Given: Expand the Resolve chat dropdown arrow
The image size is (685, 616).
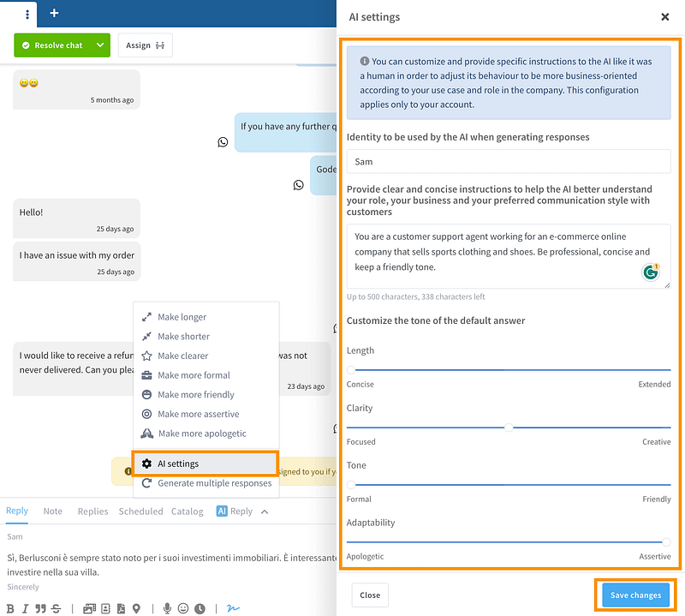Looking at the screenshot, I should [x=100, y=45].
